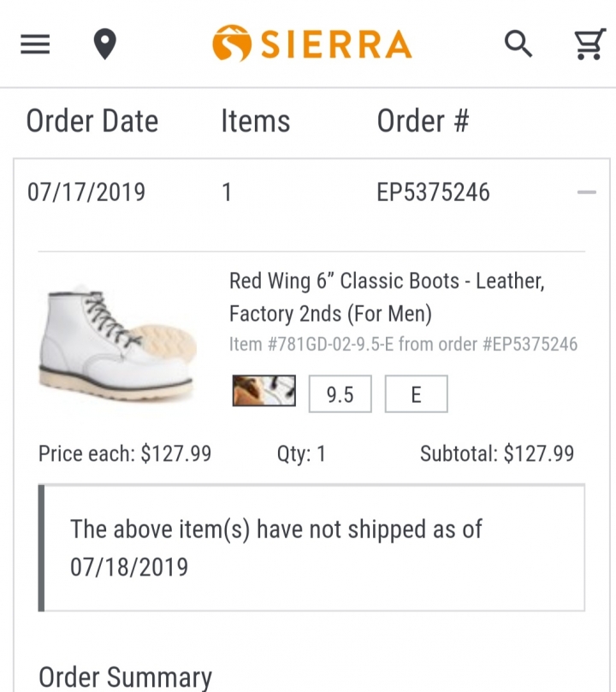616x692 pixels.
Task: Click the Order Summary heading
Action: point(125,677)
